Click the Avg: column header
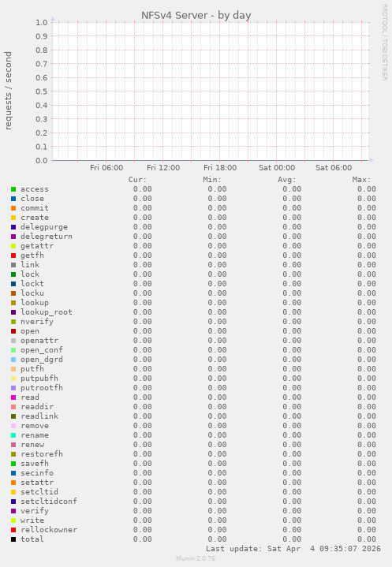This screenshot has width=392, height=567. click(x=287, y=180)
